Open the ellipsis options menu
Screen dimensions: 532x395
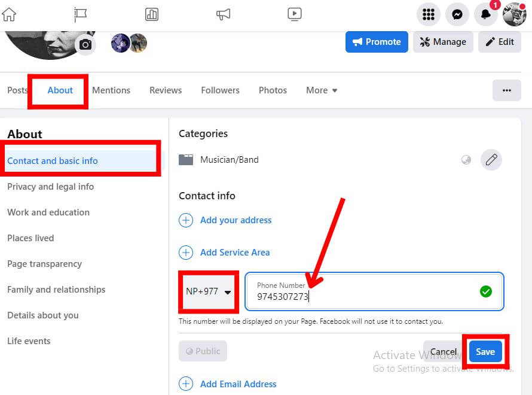(507, 90)
